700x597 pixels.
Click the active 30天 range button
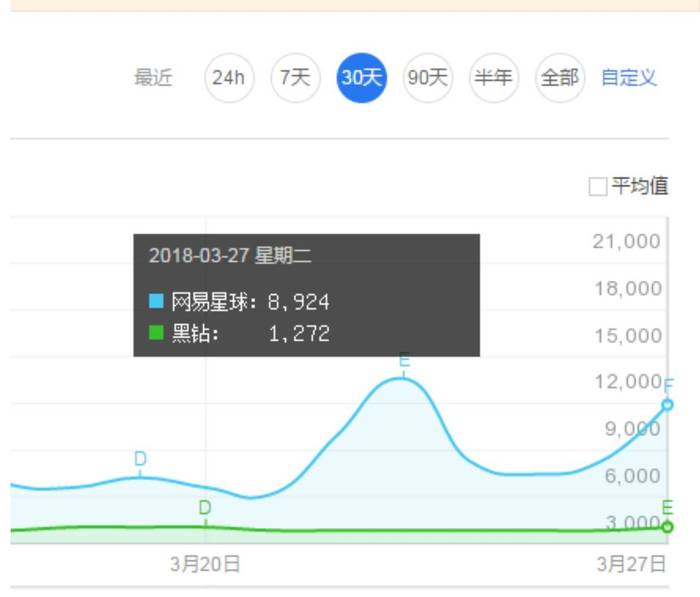(x=361, y=78)
